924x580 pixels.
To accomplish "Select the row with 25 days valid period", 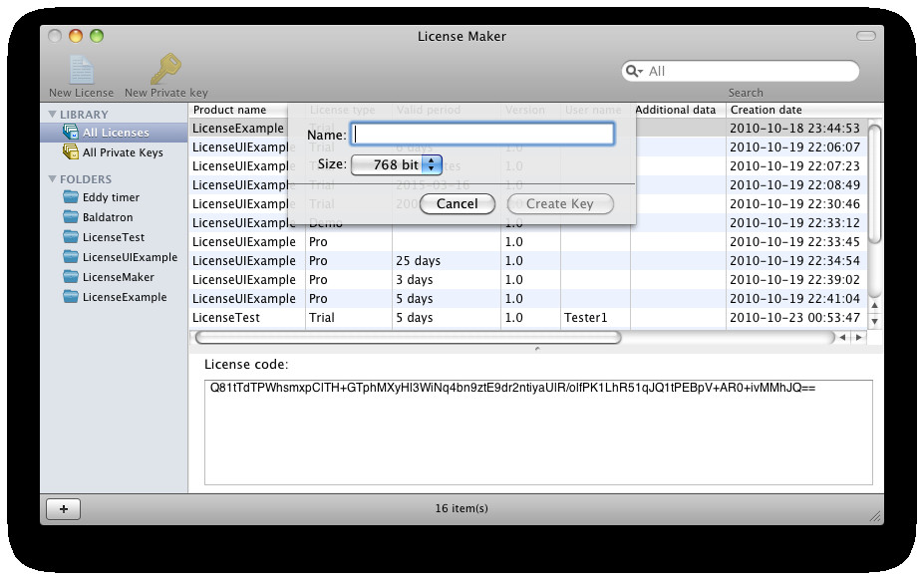I will pyautogui.click(x=527, y=260).
